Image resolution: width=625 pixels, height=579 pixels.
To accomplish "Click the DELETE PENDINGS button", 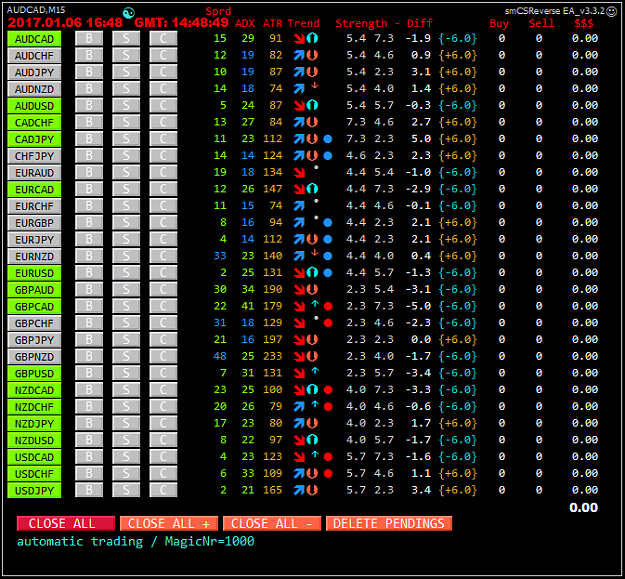I will (x=389, y=524).
